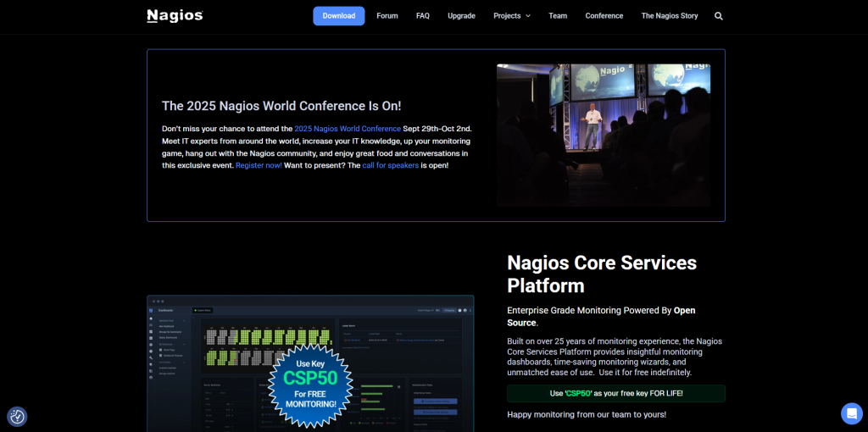Click the Nagios logo in the header

[x=175, y=16]
